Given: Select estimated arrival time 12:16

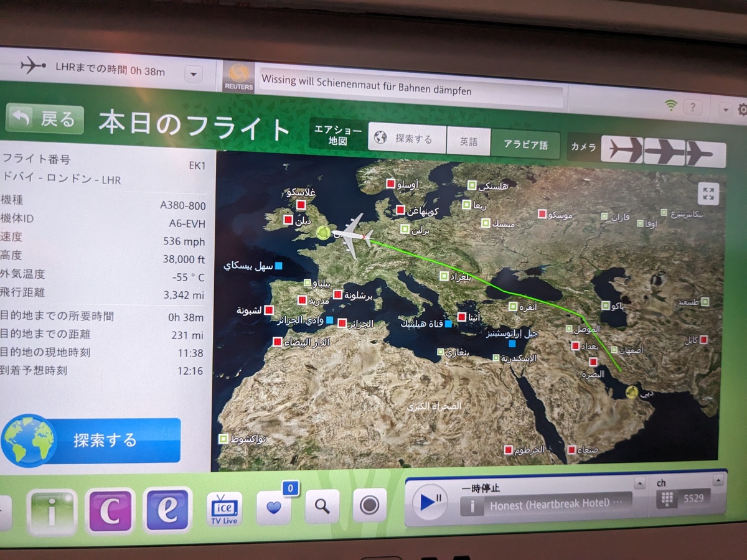Looking at the screenshot, I should pyautogui.click(x=190, y=371).
